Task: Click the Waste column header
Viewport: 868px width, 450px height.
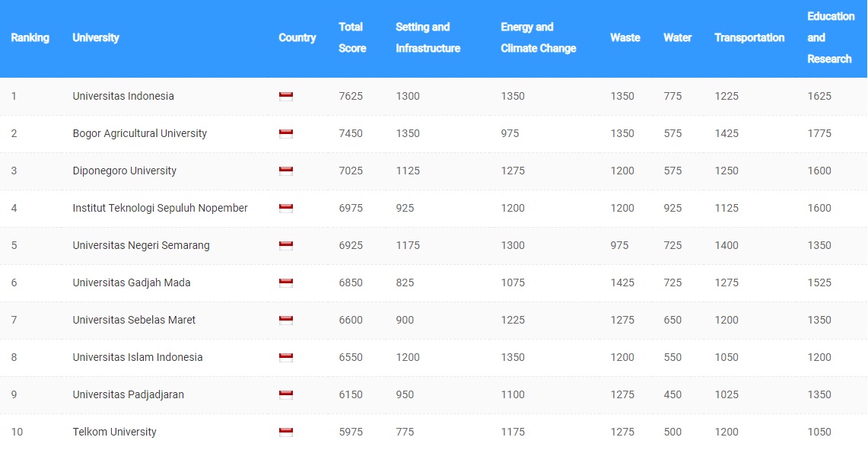Action: pyautogui.click(x=625, y=38)
